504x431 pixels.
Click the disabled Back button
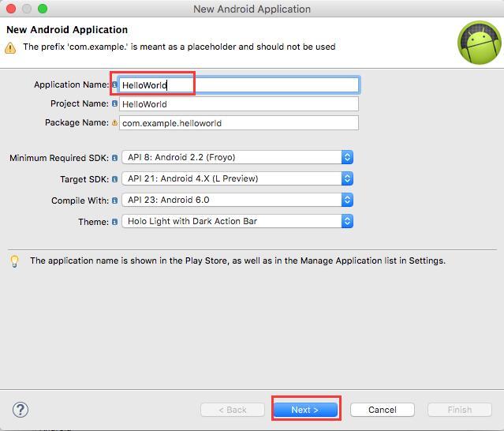(233, 410)
